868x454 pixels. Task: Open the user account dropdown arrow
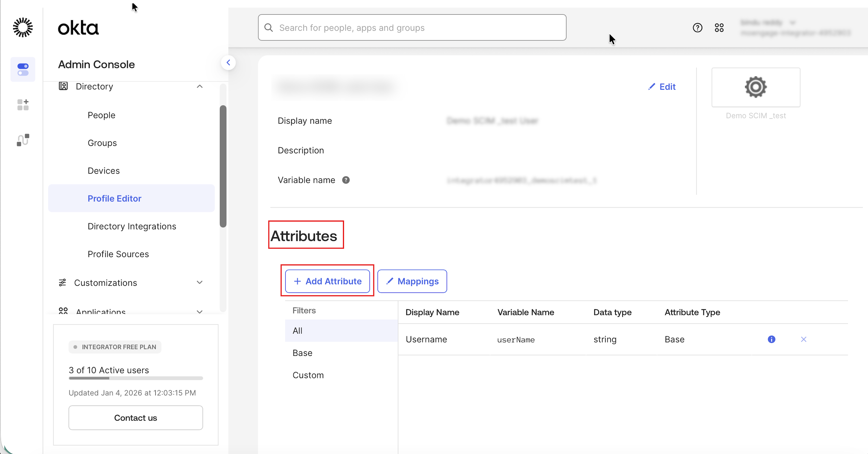pyautogui.click(x=792, y=23)
